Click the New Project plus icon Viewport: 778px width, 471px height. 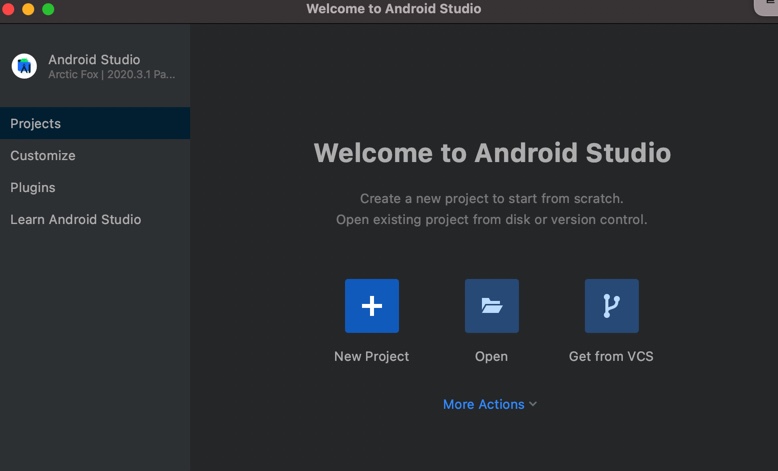[x=372, y=306]
